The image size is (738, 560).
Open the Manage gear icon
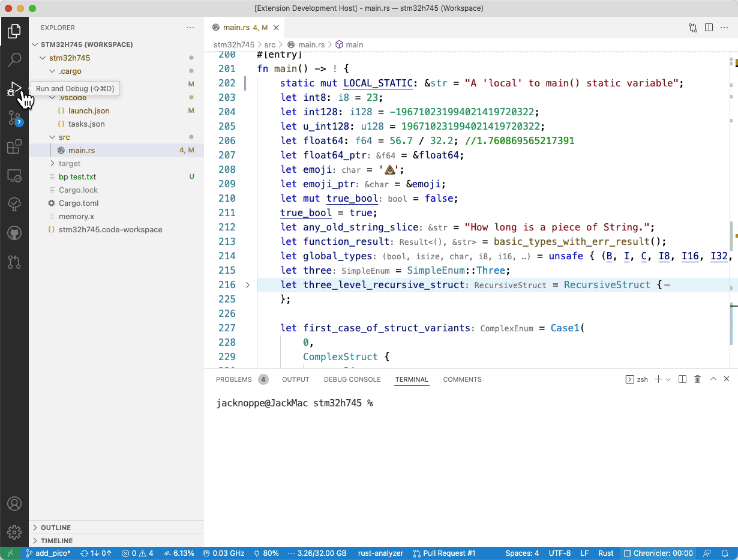coord(14,532)
